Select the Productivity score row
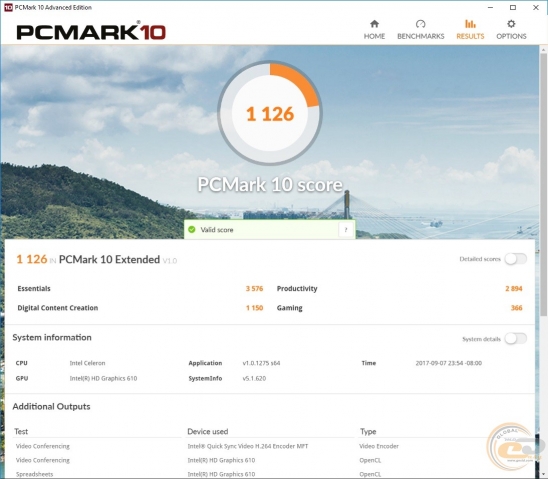This screenshot has height=479, width=548. (399, 289)
